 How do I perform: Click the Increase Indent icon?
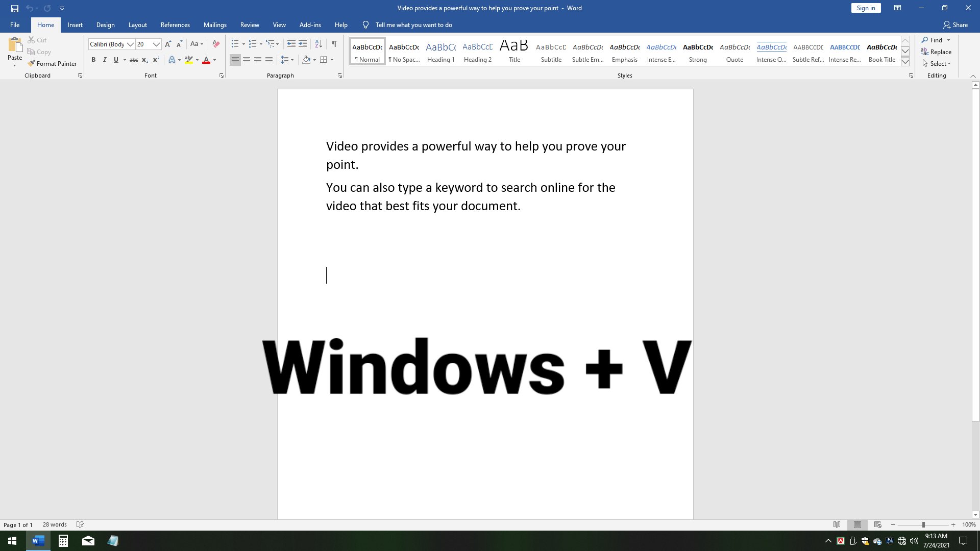[303, 44]
